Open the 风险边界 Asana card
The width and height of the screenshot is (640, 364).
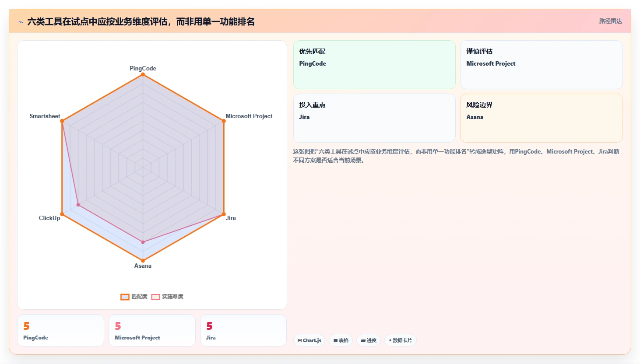coord(542,118)
